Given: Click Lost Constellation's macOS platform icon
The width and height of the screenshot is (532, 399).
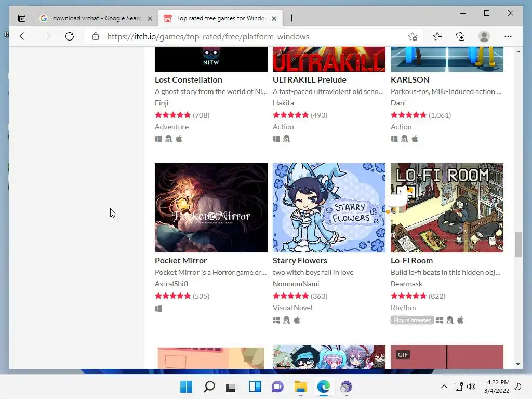Looking at the screenshot, I should point(179,139).
